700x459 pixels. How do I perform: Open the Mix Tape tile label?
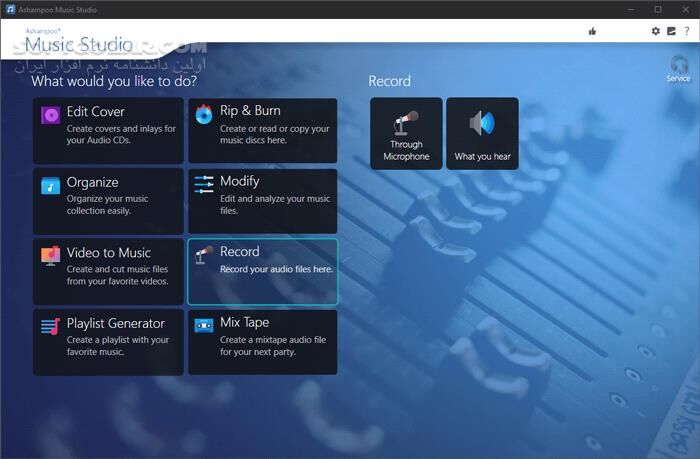click(245, 323)
